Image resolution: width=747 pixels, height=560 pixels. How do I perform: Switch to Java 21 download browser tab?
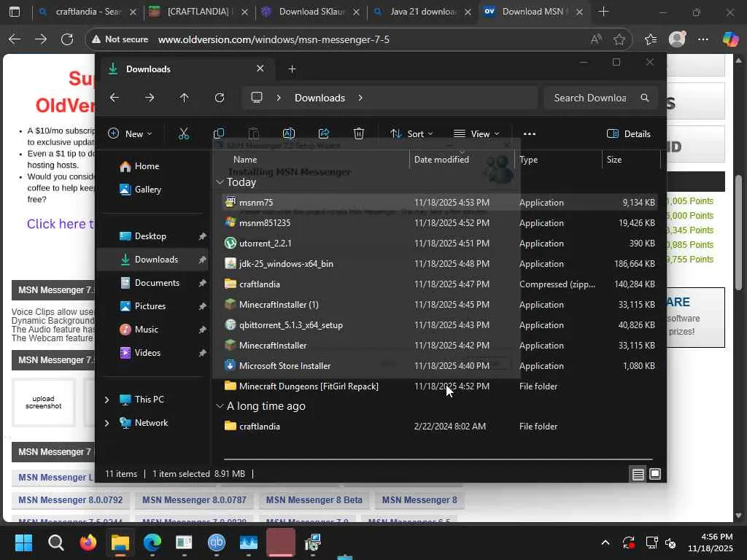pyautogui.click(x=423, y=12)
